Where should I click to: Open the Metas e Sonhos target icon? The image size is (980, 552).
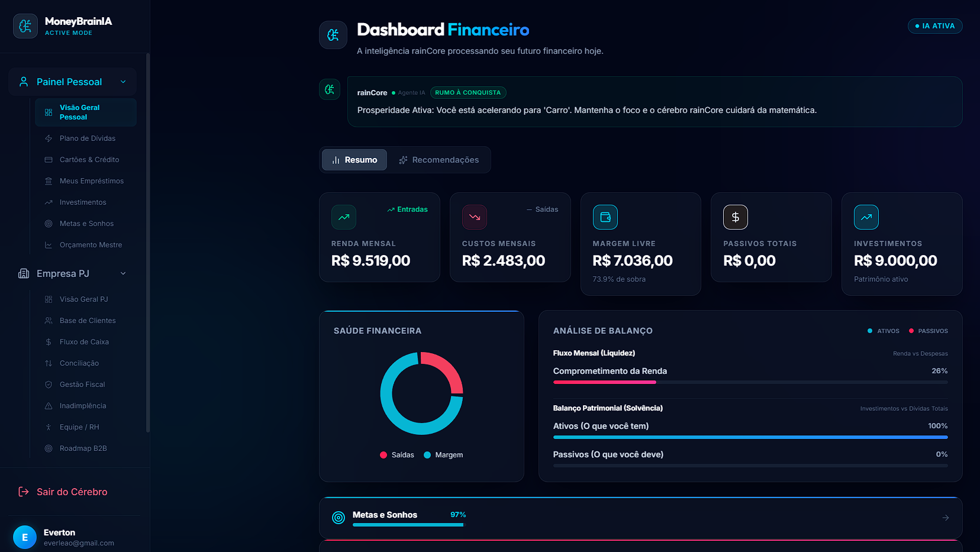(x=48, y=223)
